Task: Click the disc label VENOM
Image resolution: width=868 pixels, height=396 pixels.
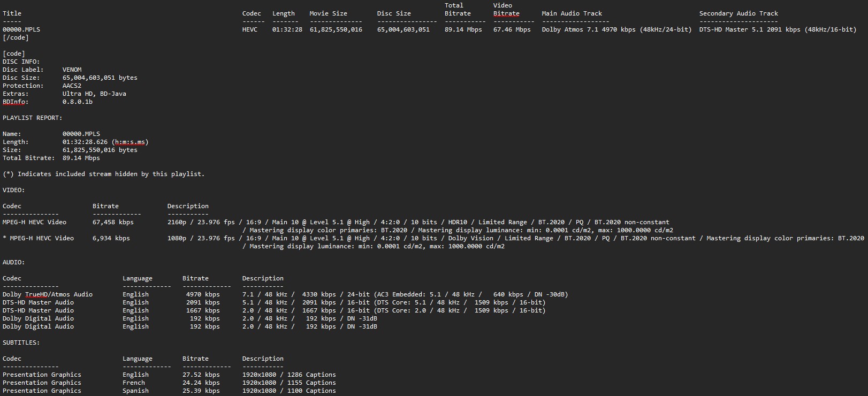Action: click(72, 70)
